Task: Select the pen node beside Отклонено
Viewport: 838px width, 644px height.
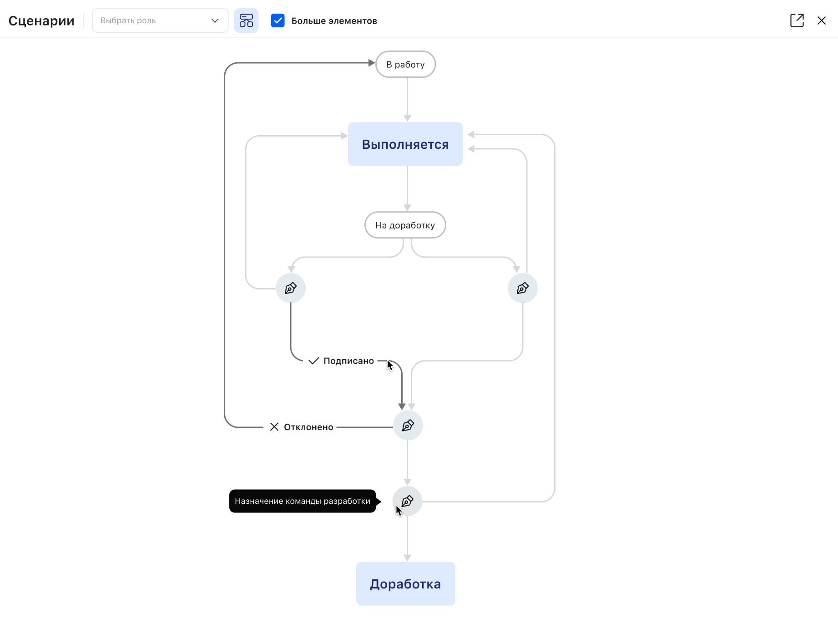Action: point(408,426)
